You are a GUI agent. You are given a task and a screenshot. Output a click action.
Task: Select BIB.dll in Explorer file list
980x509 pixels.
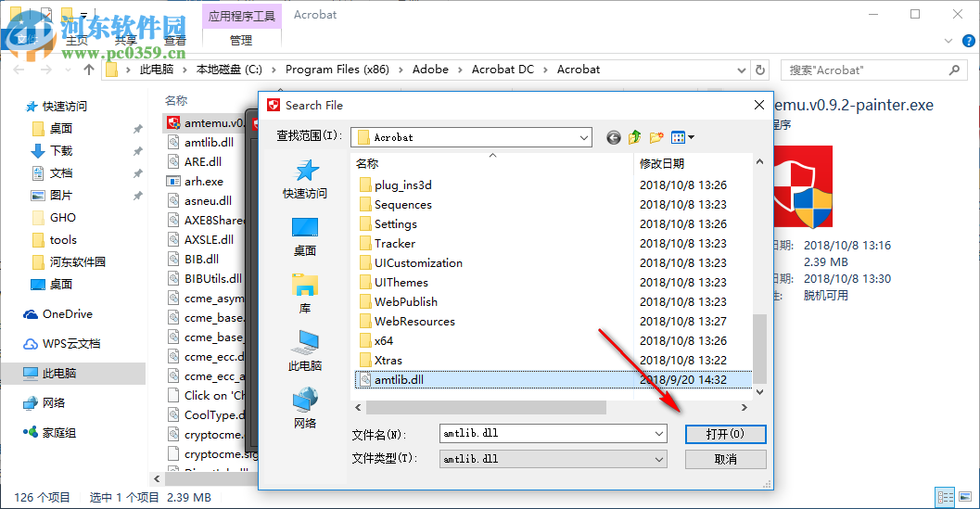click(193, 259)
